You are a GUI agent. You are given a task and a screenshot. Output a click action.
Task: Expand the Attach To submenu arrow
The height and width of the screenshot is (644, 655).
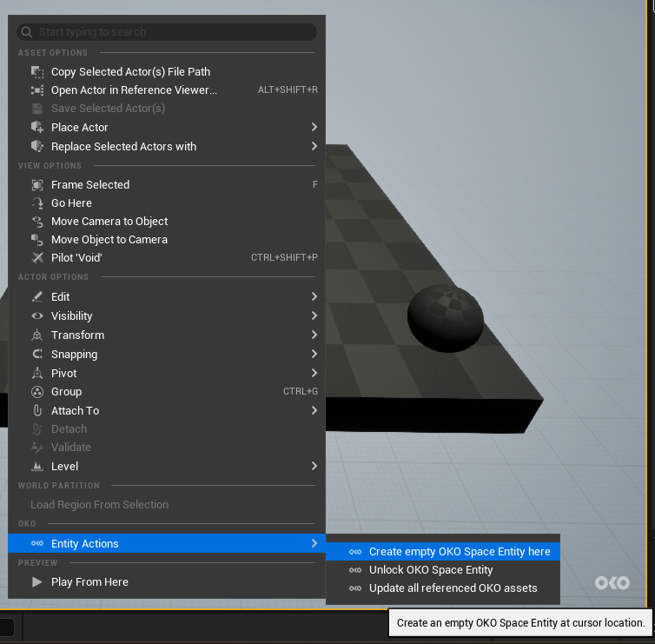click(314, 411)
